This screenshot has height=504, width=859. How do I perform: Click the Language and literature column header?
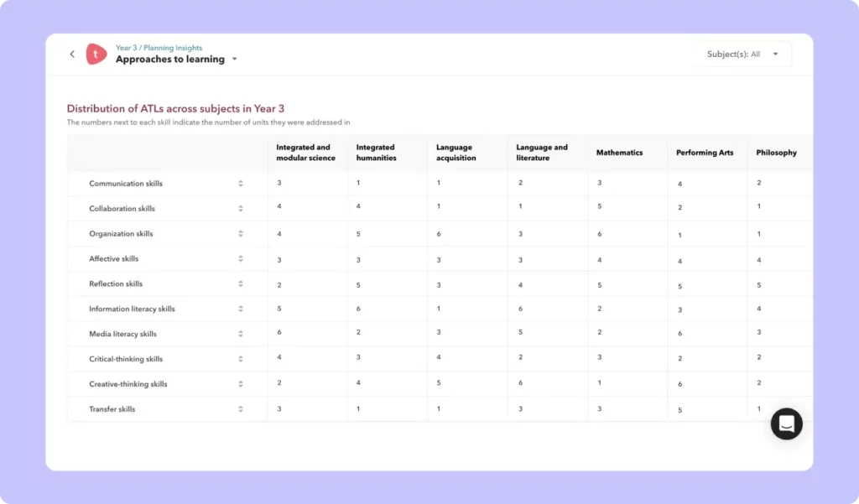click(542, 153)
